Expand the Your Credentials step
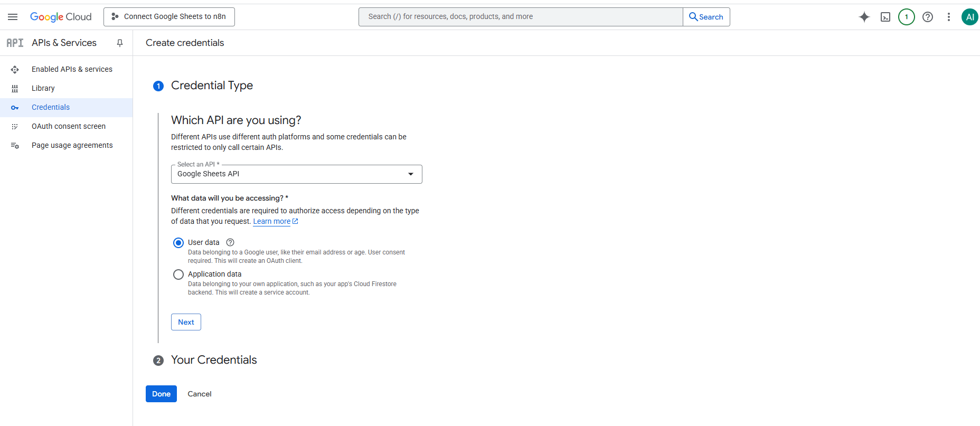This screenshot has height=426, width=980. tap(214, 360)
